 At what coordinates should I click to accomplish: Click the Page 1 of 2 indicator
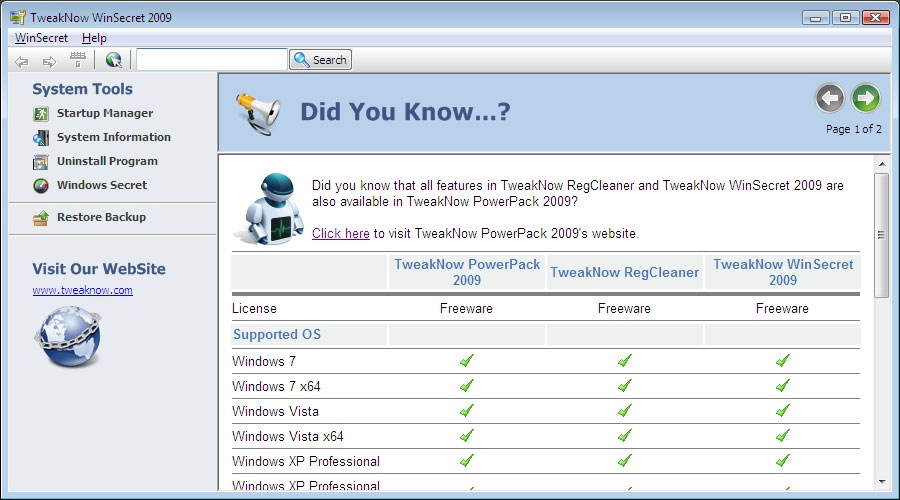point(854,129)
